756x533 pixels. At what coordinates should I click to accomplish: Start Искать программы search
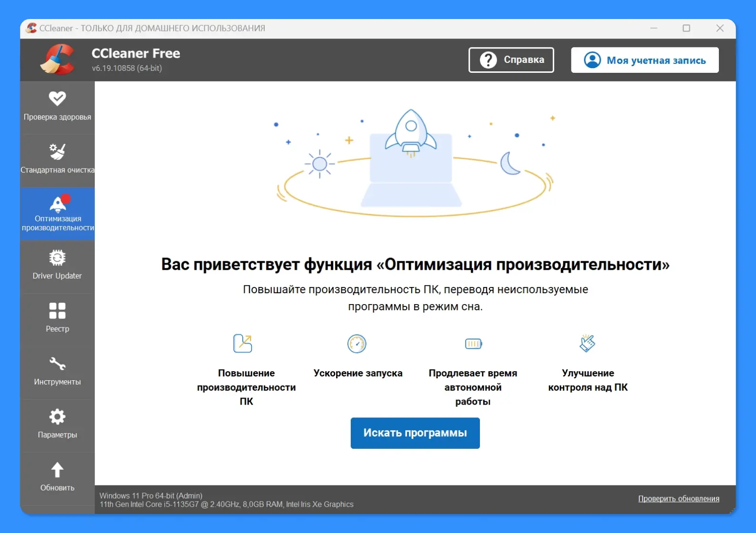click(x=415, y=433)
